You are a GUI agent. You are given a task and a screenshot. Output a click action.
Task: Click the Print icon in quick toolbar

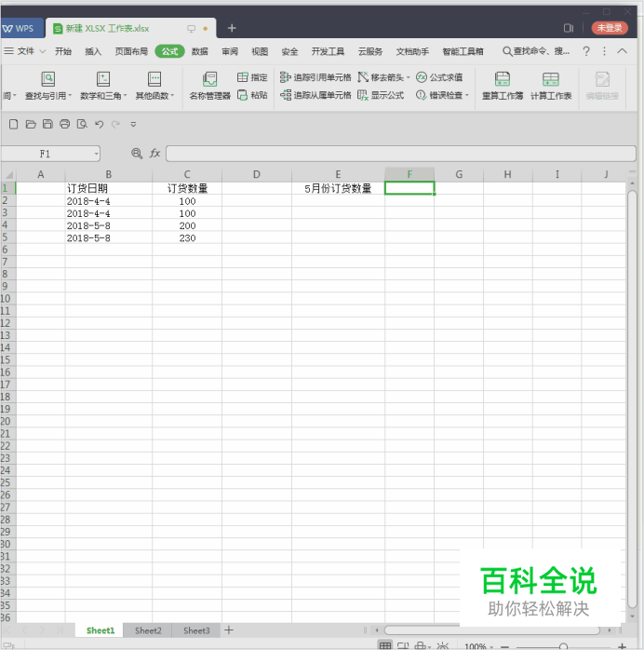64,124
